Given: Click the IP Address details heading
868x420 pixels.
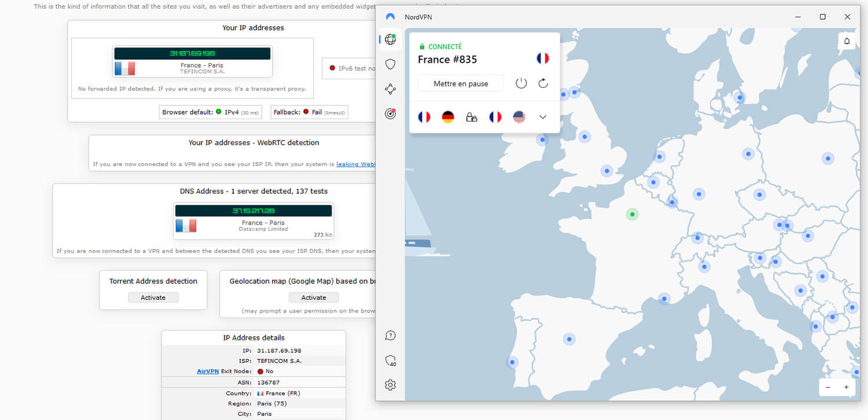Looking at the screenshot, I should tap(253, 338).
